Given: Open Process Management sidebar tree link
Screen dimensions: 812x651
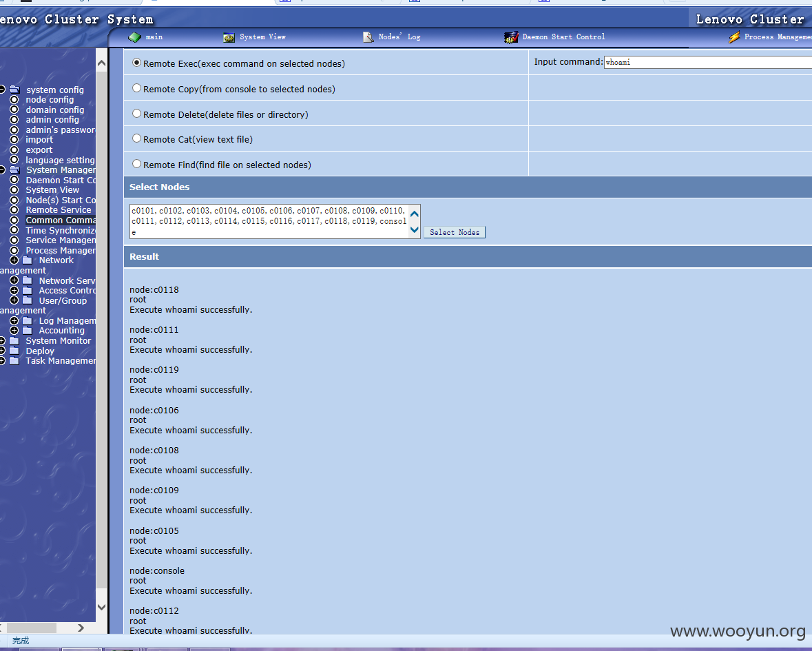Looking at the screenshot, I should pos(61,250).
